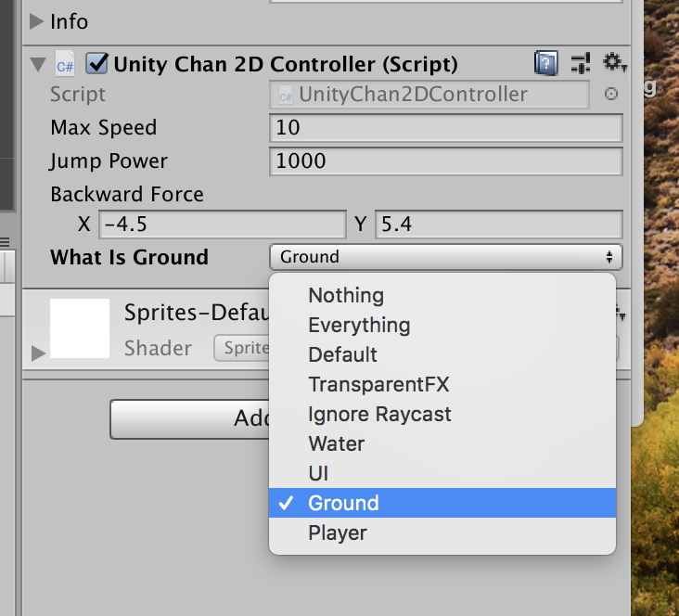
Task: Click Jump Power label
Action: pyautogui.click(x=109, y=161)
